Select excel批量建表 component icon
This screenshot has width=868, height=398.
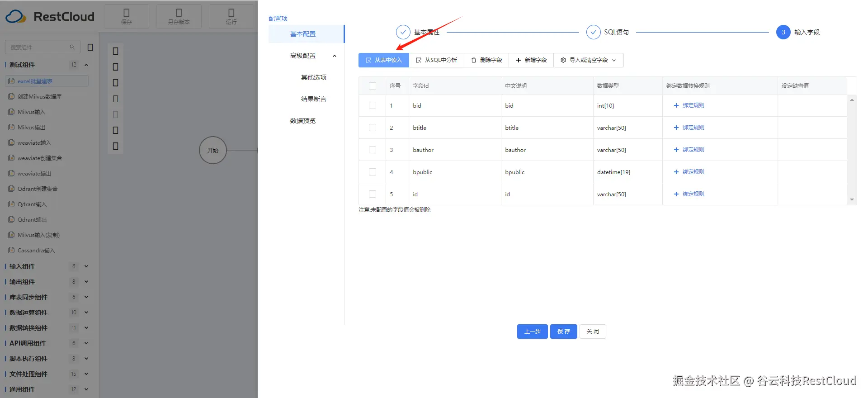pos(11,81)
